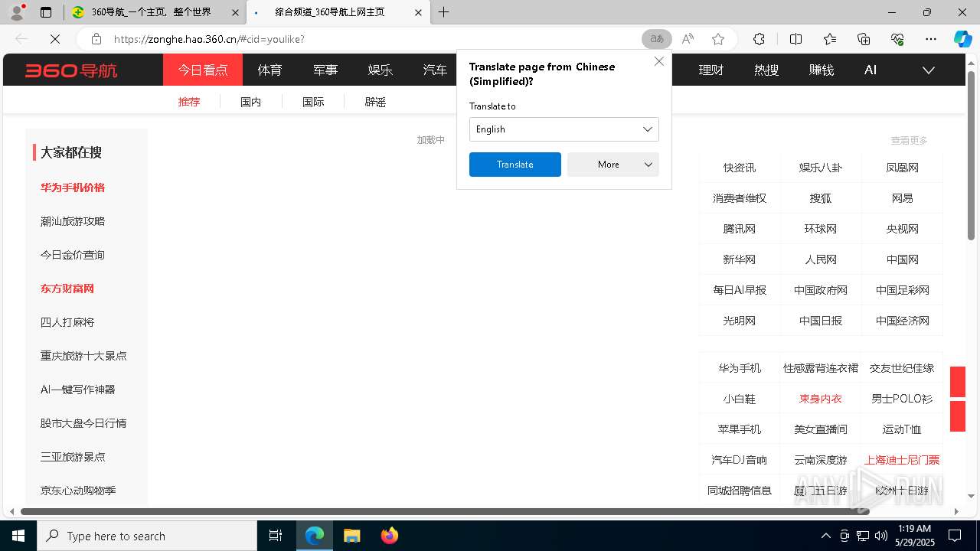Open the 娱乐 nav tab

pos(381,70)
